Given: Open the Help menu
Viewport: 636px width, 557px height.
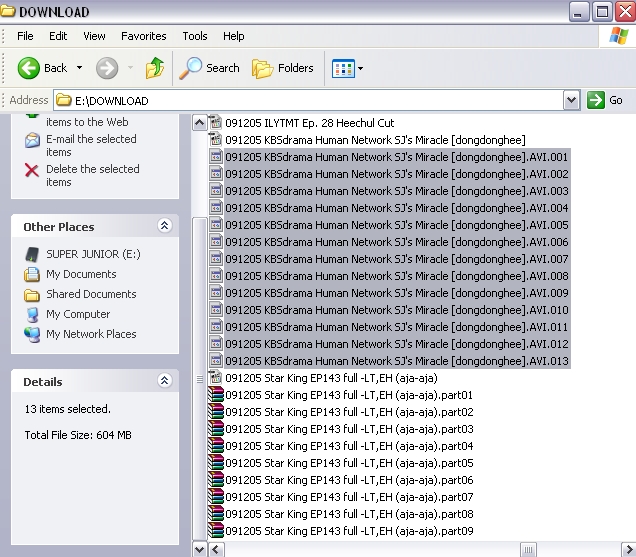Looking at the screenshot, I should [x=234, y=36].
